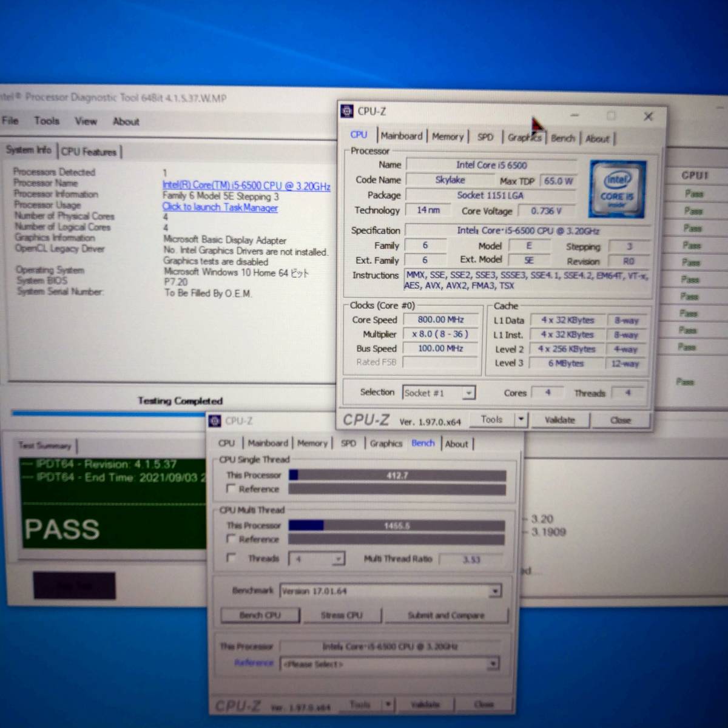The image size is (728, 728).
Task: Open the Threads count dropdown
Action: click(x=339, y=559)
